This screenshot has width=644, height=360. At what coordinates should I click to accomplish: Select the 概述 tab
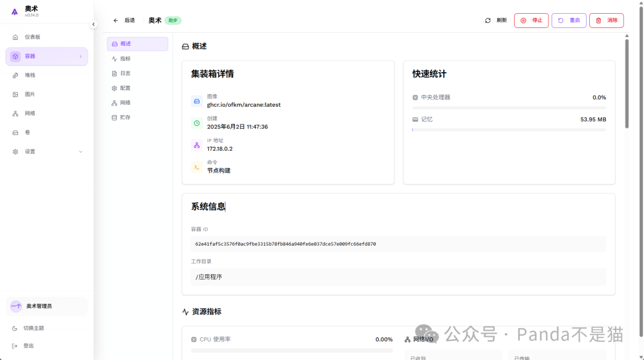coord(138,44)
